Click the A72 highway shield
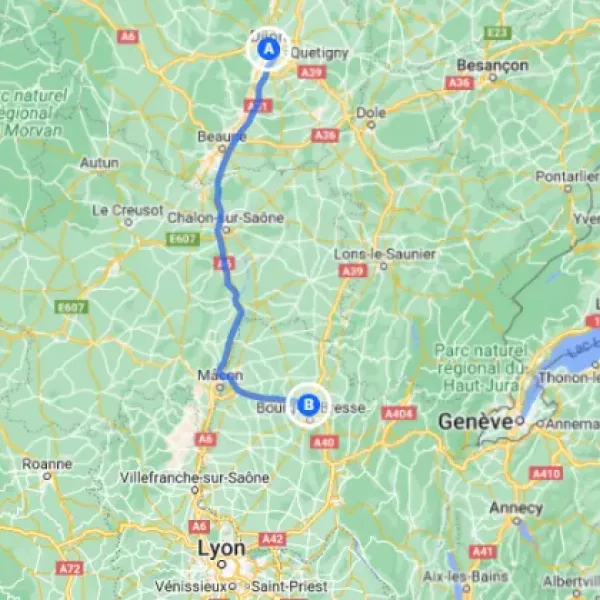600x600 pixels. [x=70, y=568]
